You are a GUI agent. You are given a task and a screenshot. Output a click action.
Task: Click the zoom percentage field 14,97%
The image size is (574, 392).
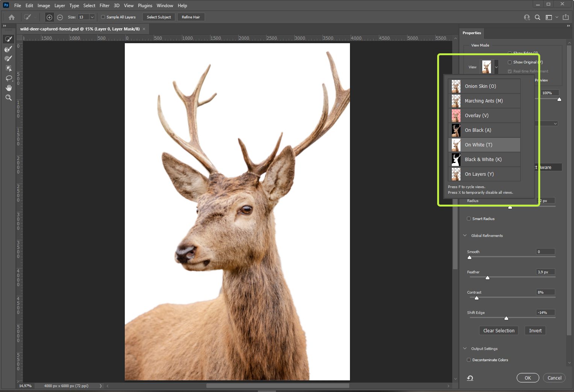click(26, 386)
